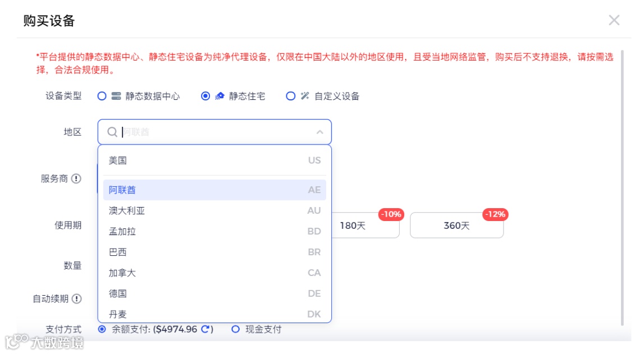Choose 现金支付 payment option

coord(235,329)
